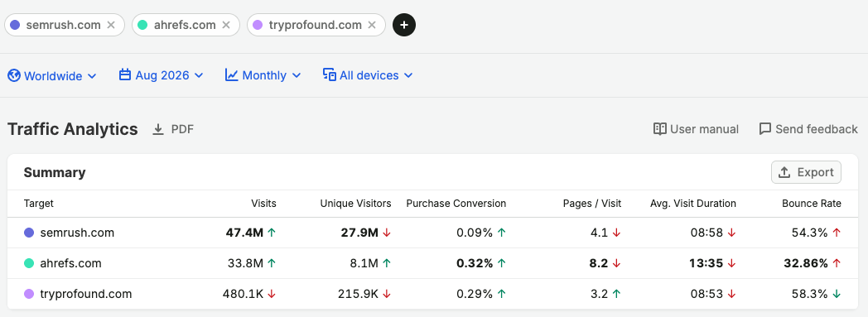Viewport: 868px width, 317px height.
Task: Click the Unique Visitors column header
Action: pos(355,204)
